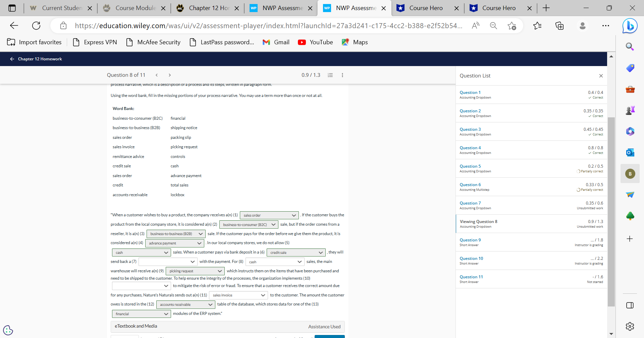Add this page to favorites
Screen dimensions: 644x338
point(512,25)
